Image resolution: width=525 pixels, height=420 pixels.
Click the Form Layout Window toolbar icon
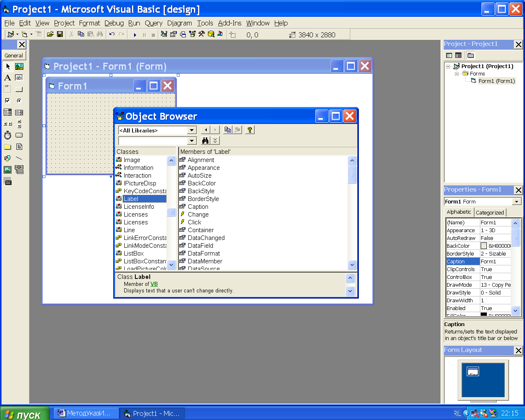183,34
